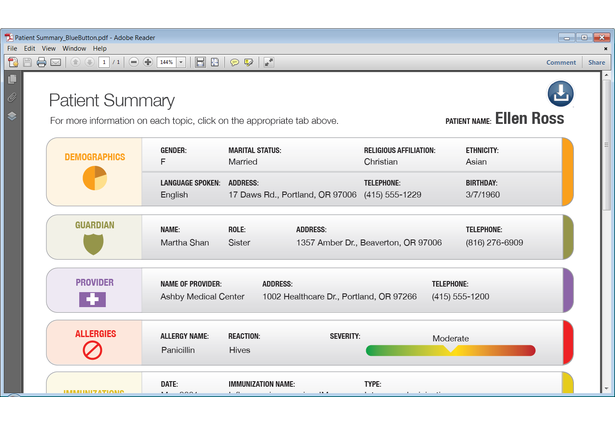
Task: Print the document with printer icon
Action: [x=41, y=62]
